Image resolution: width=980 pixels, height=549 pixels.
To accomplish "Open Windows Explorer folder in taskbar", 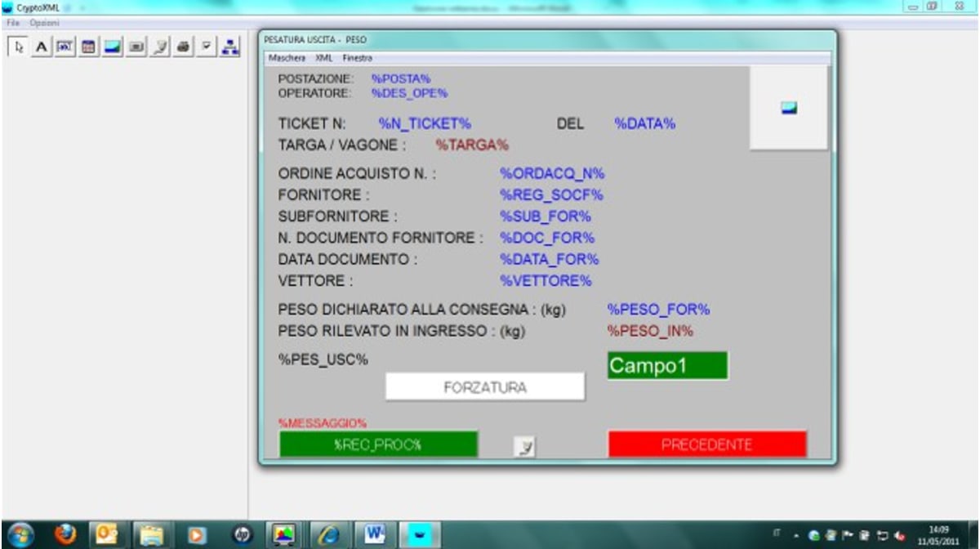I will [153, 534].
